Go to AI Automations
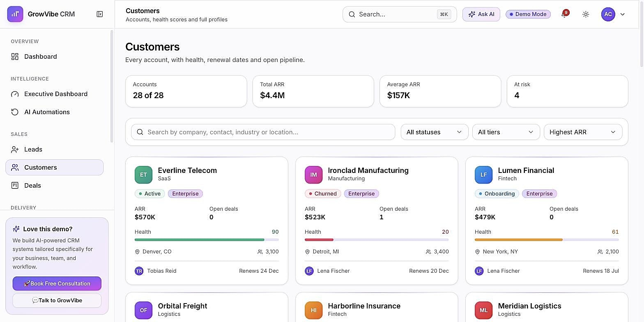The width and height of the screenshot is (644, 322). pos(55,112)
